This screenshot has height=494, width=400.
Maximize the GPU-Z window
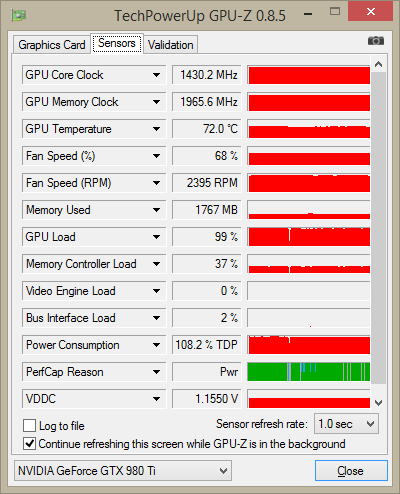[x=335, y=12]
